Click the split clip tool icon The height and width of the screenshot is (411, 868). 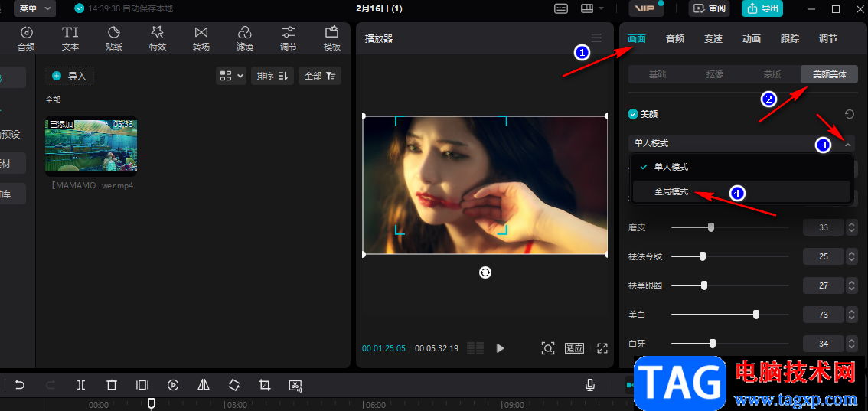(x=81, y=385)
